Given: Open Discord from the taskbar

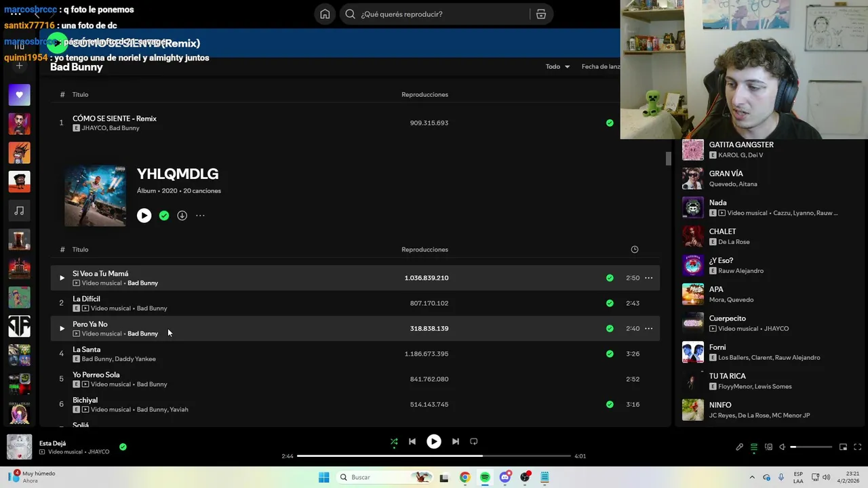Looking at the screenshot, I should (505, 477).
